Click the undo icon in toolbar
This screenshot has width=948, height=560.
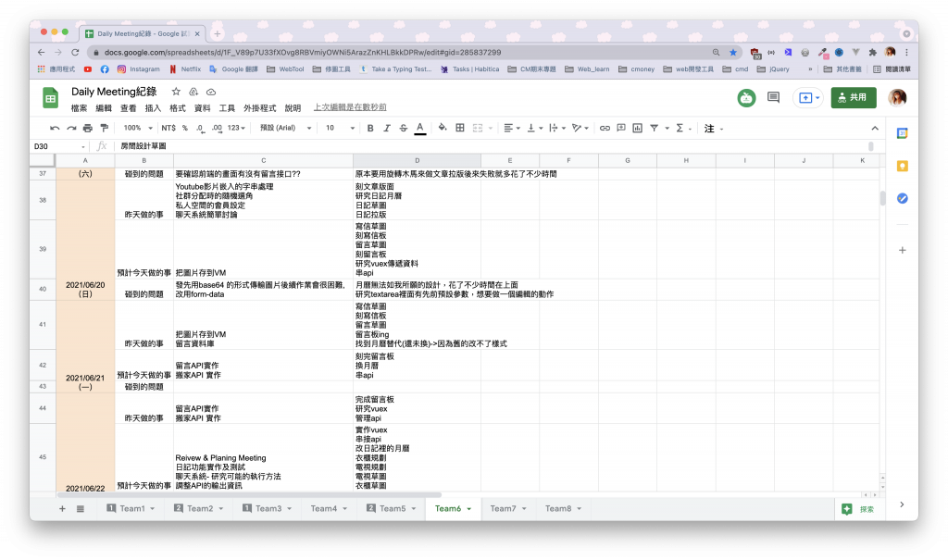pyautogui.click(x=55, y=129)
